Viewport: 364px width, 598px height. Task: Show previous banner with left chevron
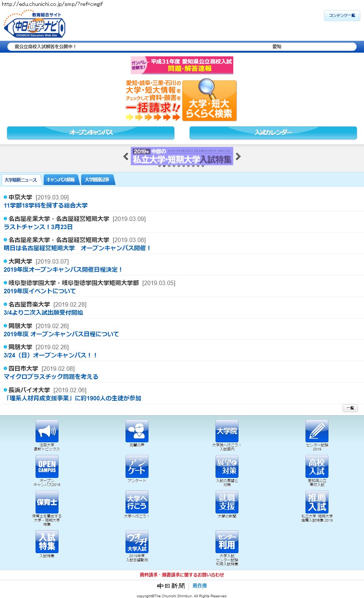(126, 156)
